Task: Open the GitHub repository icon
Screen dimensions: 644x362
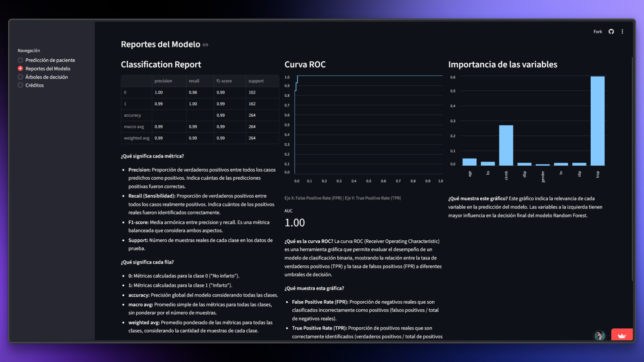Action: (x=611, y=32)
